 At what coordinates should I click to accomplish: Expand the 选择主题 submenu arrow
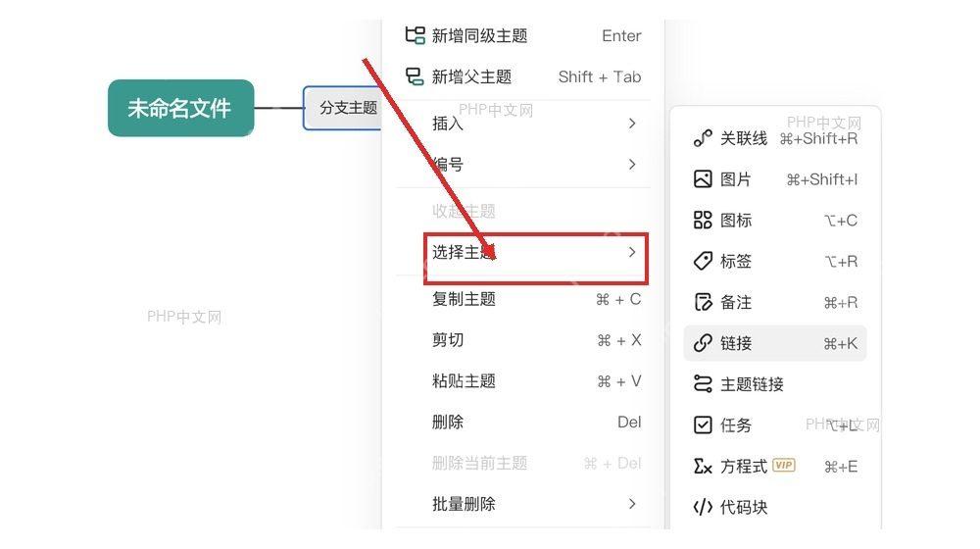(x=632, y=252)
